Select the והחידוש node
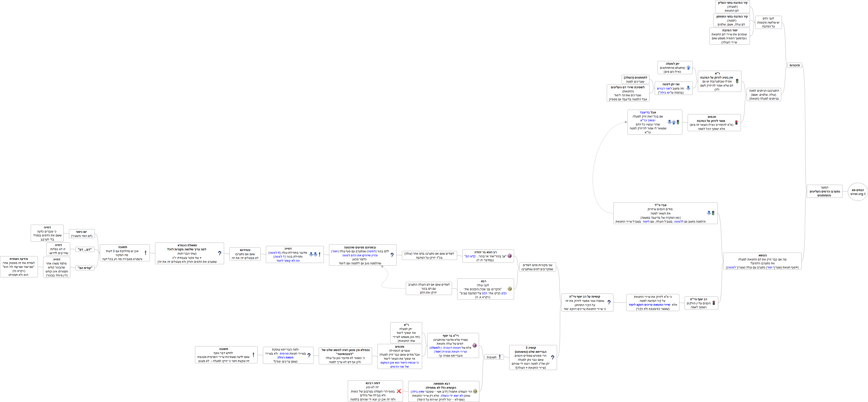The width and height of the screenshot is (868, 402). pyautogui.click(x=245, y=254)
